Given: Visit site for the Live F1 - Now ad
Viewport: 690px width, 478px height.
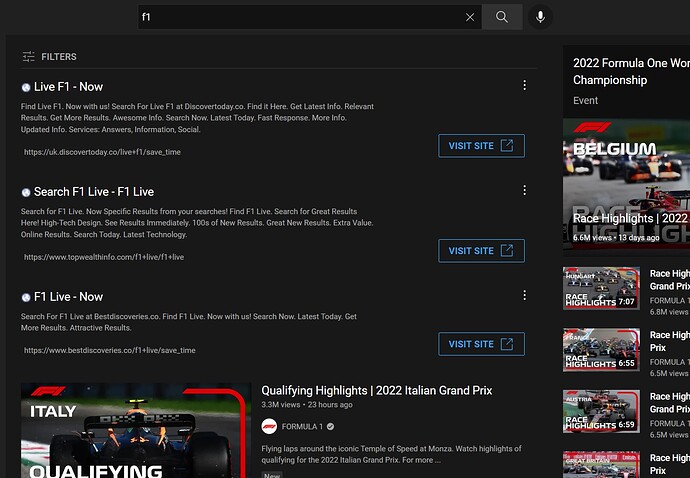Looking at the screenshot, I should pyautogui.click(x=481, y=146).
